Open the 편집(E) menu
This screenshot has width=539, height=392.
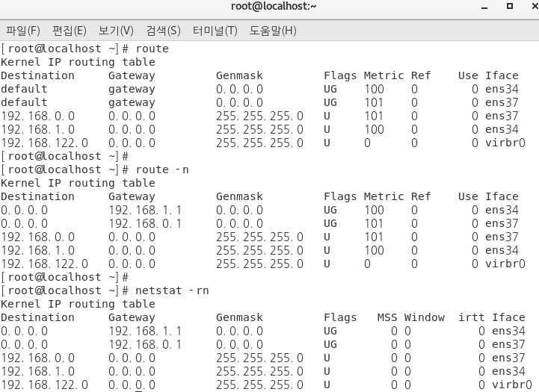click(x=69, y=31)
